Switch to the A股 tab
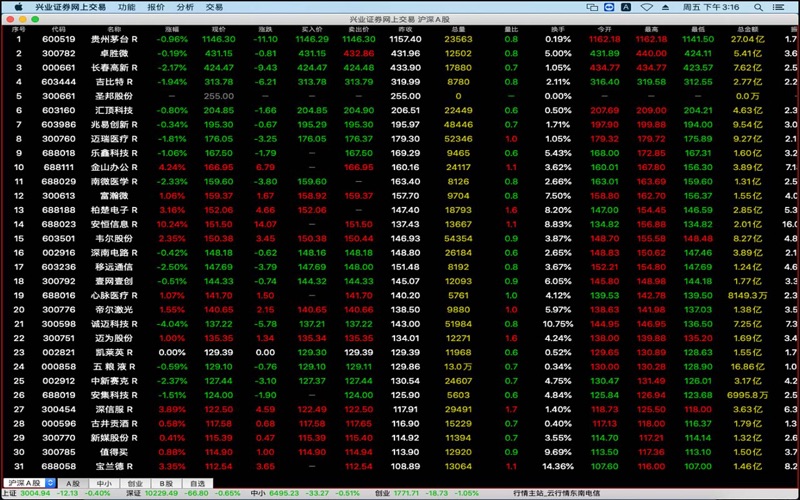This screenshot has width=800, height=500. (x=73, y=483)
